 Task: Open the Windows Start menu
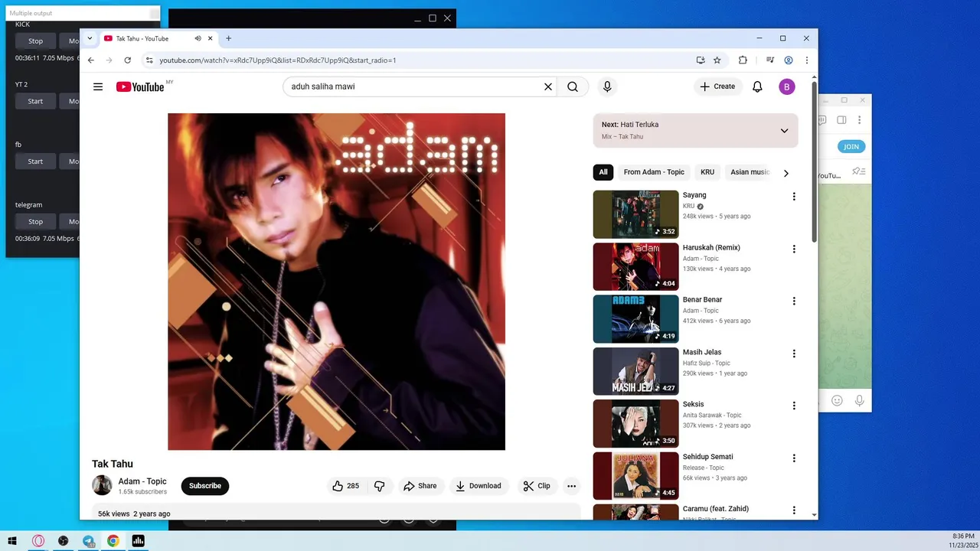(12, 541)
